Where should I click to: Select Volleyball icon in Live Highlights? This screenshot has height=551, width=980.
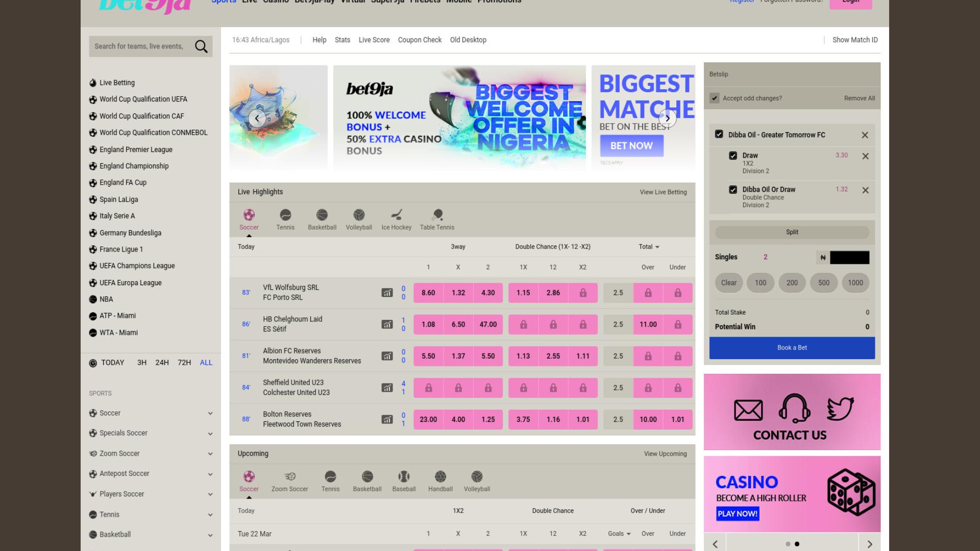coord(359,215)
